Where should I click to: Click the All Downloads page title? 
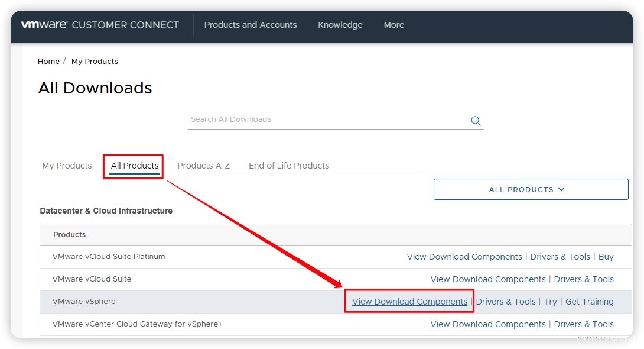[95, 88]
